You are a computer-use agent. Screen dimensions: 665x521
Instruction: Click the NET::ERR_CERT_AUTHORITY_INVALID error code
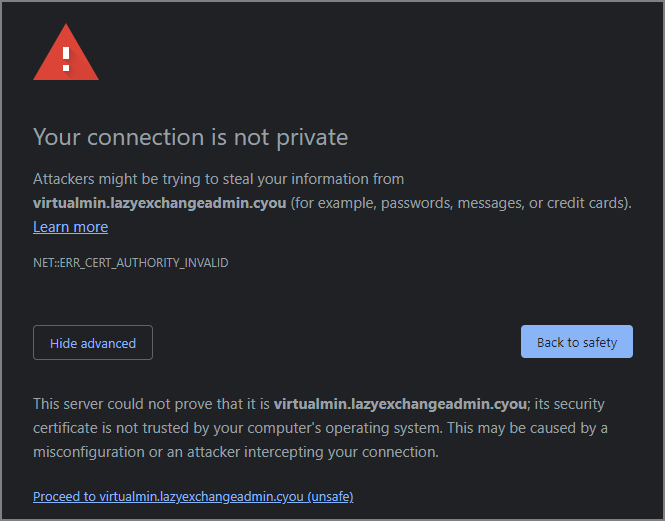[131, 263]
